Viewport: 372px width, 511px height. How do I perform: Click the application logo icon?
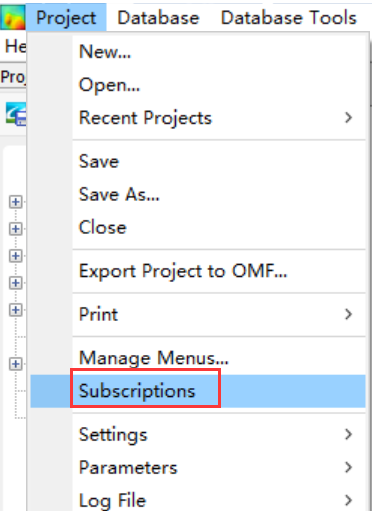[13, 17]
